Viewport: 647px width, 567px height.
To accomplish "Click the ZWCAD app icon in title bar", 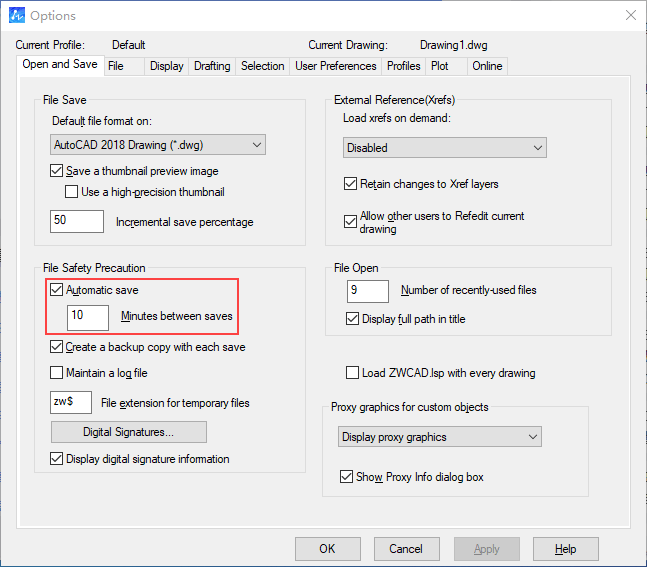I will point(17,15).
